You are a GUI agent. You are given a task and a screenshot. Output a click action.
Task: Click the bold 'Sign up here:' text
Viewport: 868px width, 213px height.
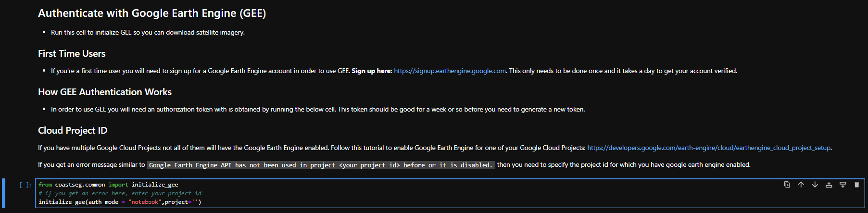point(372,71)
